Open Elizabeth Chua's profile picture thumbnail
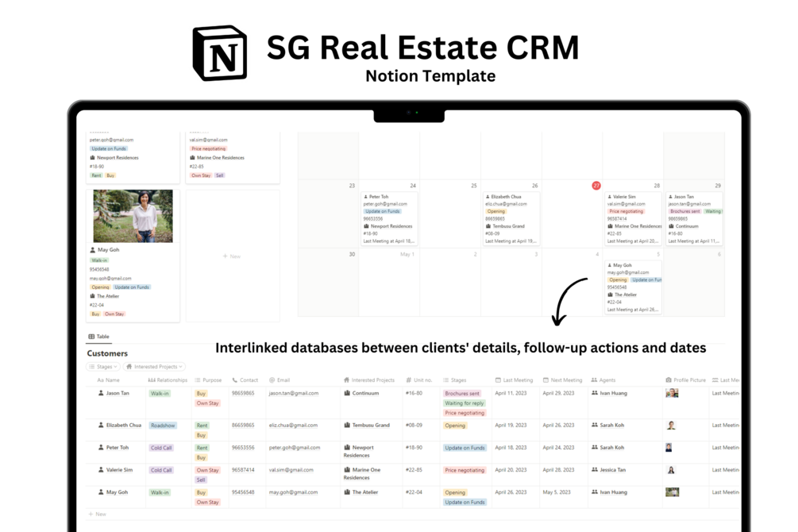The image size is (798, 532). click(x=671, y=426)
